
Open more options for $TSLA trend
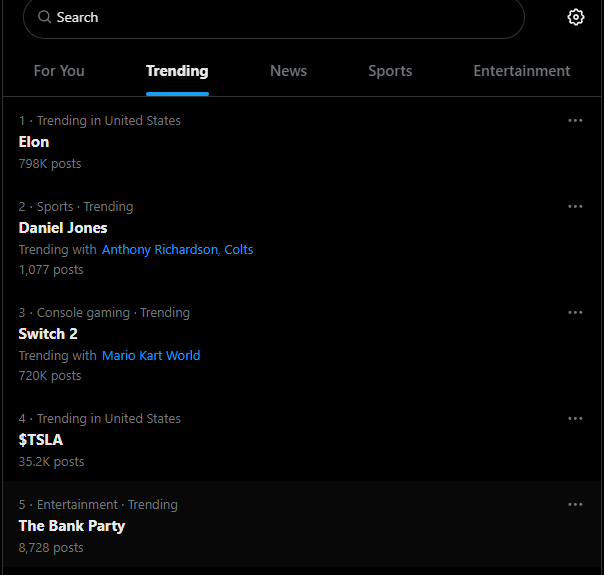[575, 419]
